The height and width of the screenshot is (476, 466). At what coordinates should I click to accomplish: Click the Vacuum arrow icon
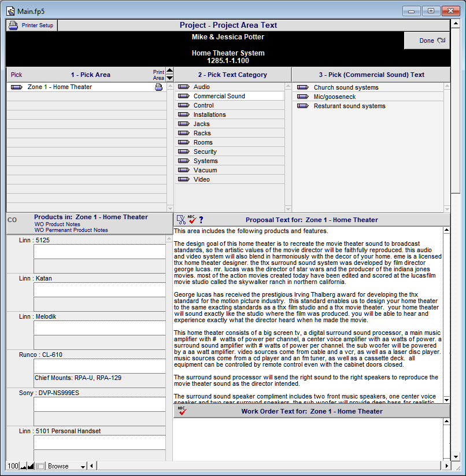click(183, 170)
